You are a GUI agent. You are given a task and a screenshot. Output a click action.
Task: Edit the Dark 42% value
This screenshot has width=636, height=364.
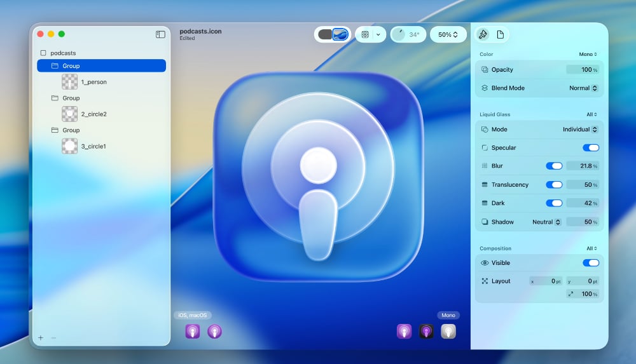coord(583,203)
